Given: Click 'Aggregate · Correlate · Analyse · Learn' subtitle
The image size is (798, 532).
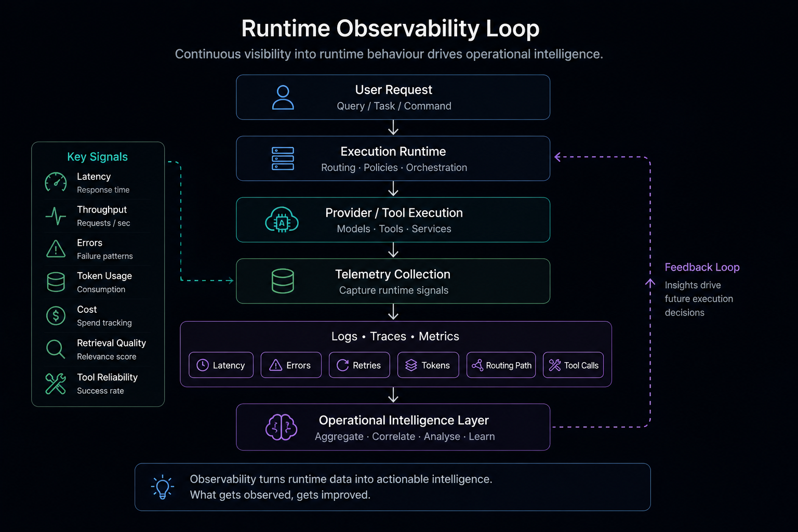Looking at the screenshot, I should click(x=405, y=436).
